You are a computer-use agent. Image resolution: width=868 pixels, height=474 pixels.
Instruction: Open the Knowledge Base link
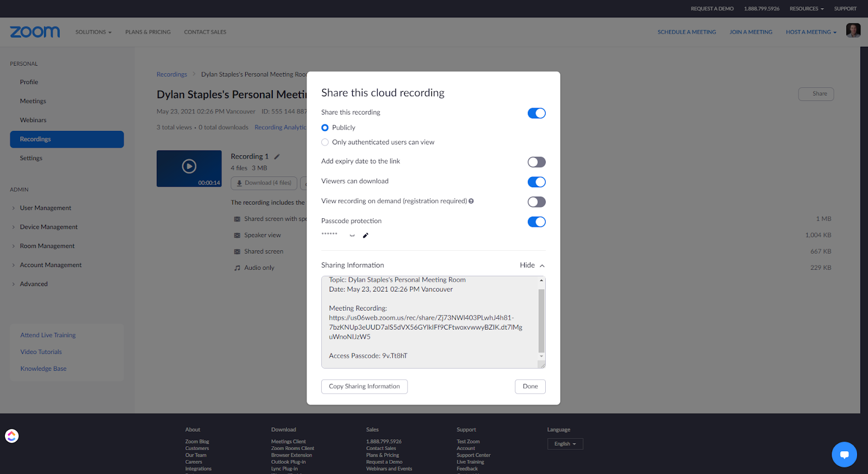[43, 369]
